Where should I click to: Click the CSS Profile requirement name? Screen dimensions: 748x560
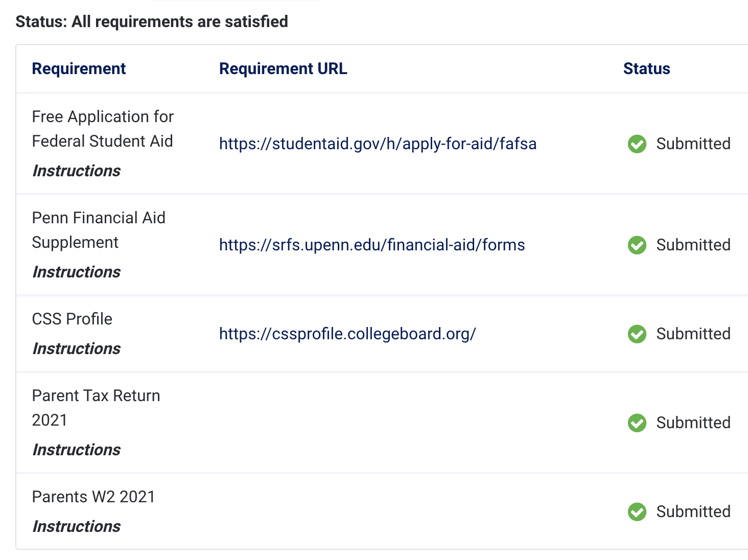pos(72,319)
